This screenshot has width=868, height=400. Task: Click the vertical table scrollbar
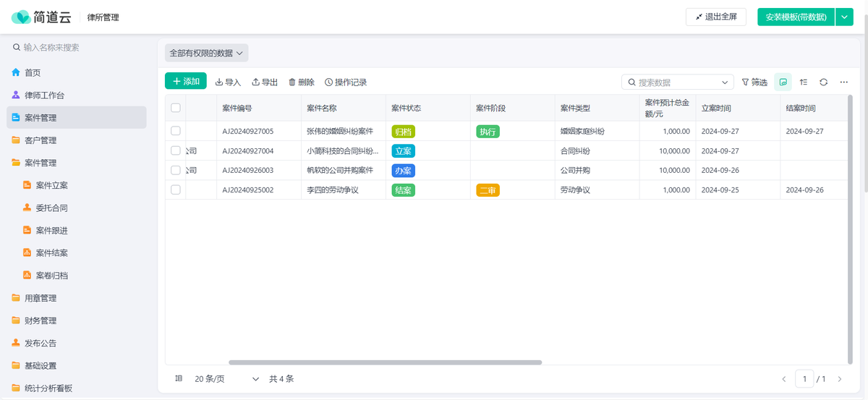tap(850, 228)
